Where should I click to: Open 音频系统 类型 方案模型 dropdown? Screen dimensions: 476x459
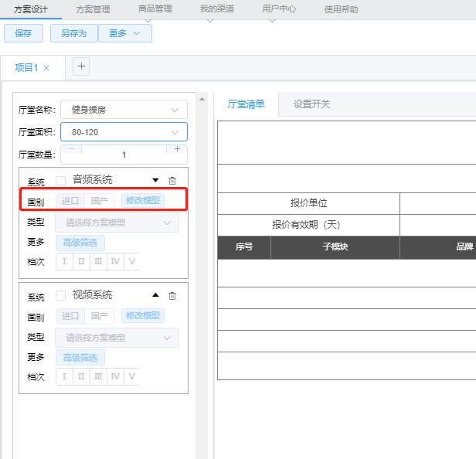point(117,223)
